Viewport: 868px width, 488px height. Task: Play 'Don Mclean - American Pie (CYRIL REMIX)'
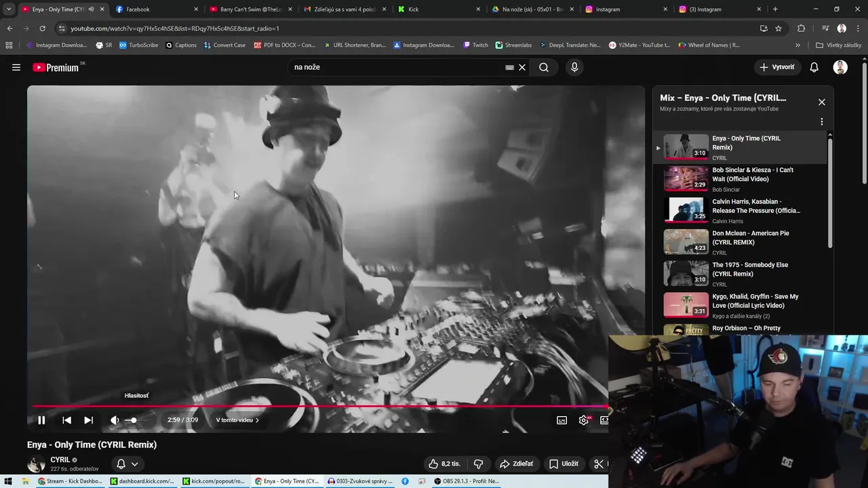pyautogui.click(x=741, y=242)
